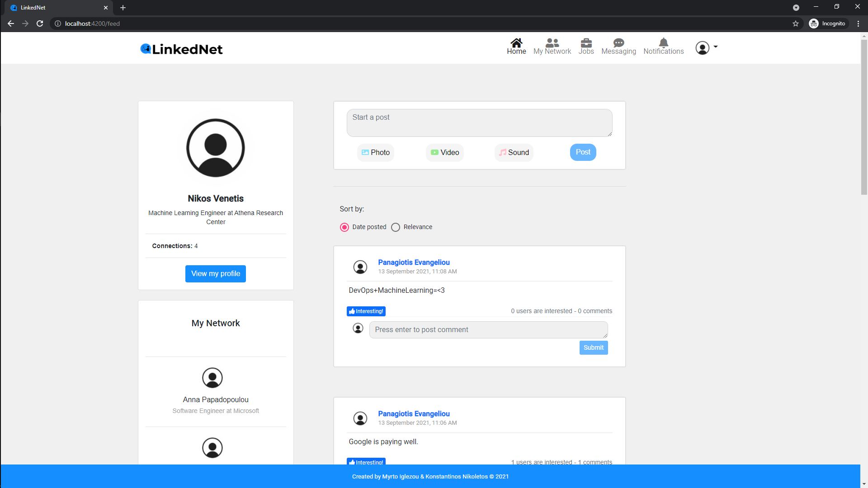Viewport: 868px width, 488px height.
Task: Open Panagiotis Evangeliou's profile link
Action: [x=414, y=263]
